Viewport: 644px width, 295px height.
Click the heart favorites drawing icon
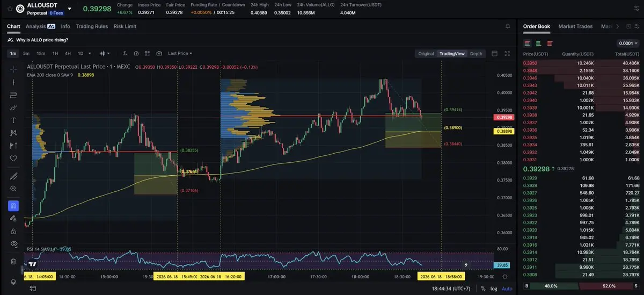13,158
